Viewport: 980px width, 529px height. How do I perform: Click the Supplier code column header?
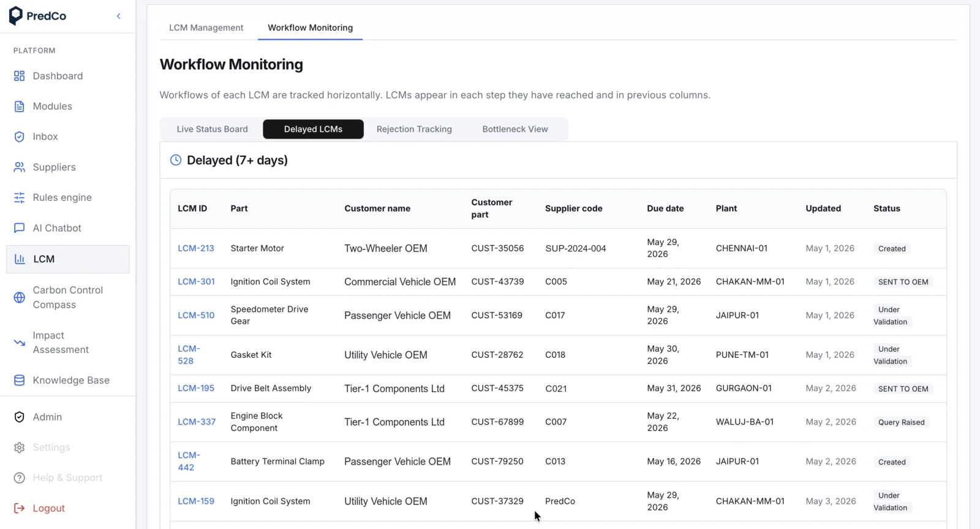(574, 208)
